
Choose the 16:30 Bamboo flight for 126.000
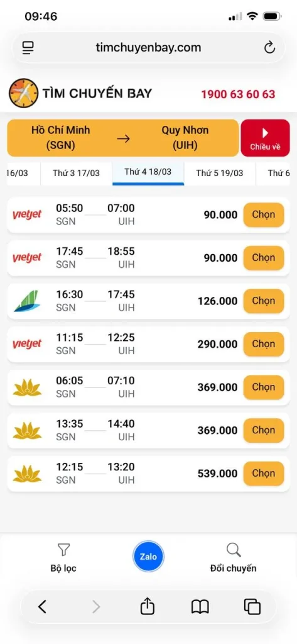(x=263, y=301)
